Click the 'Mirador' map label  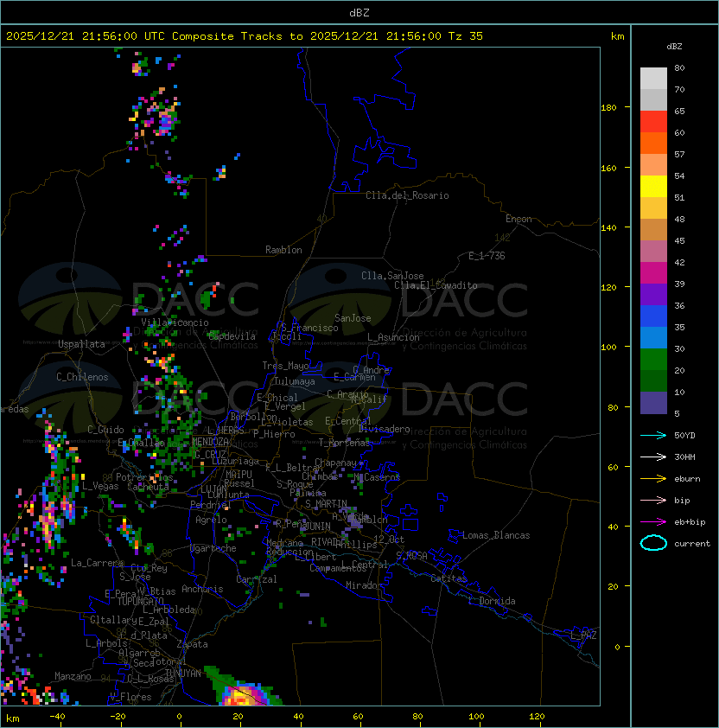point(365,585)
